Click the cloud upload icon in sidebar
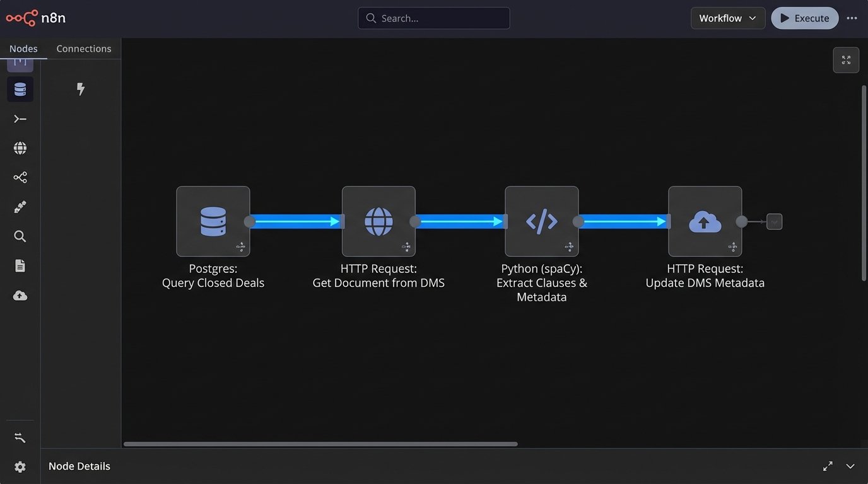This screenshot has height=484, width=868. click(x=20, y=295)
